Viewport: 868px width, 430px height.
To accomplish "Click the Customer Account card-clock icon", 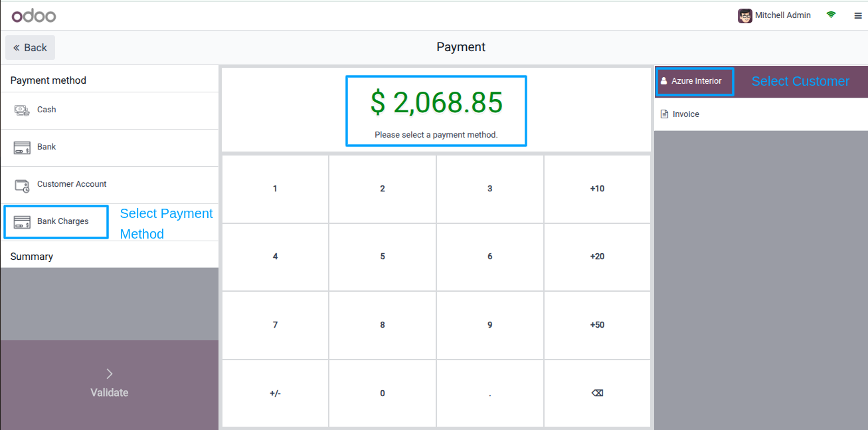I will pos(22,185).
